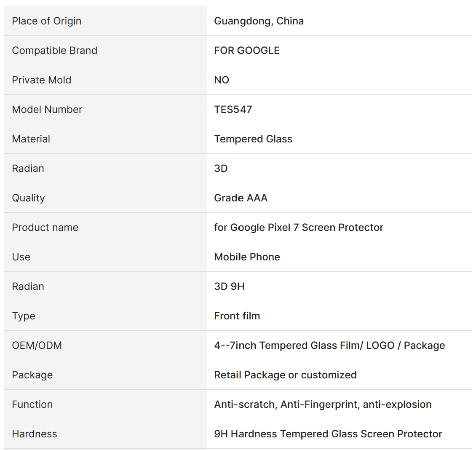Viewport: 476px width, 450px height.
Task: Select the model number value 'TES547'
Action: pyautogui.click(x=233, y=110)
